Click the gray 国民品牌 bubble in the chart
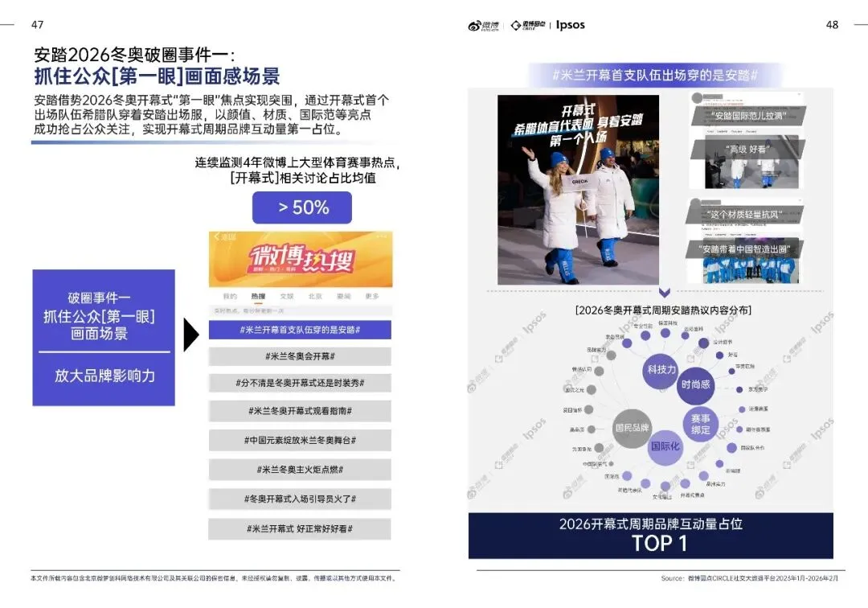Screen dimensions: 868x608 (x=632, y=428)
